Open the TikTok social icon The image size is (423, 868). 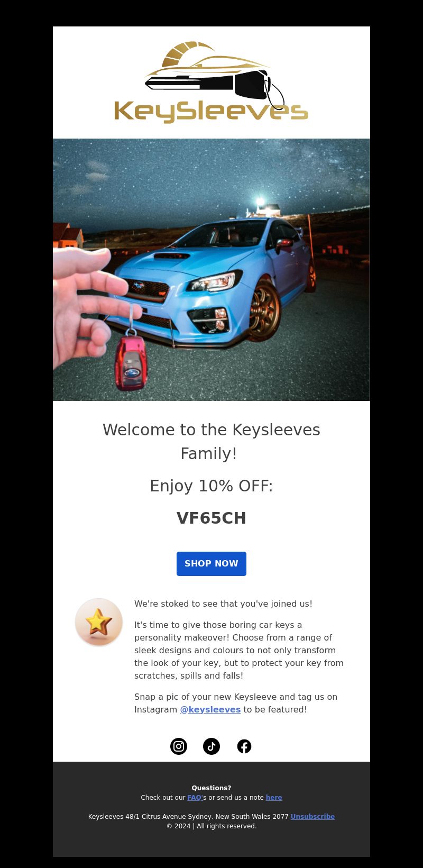(x=212, y=746)
